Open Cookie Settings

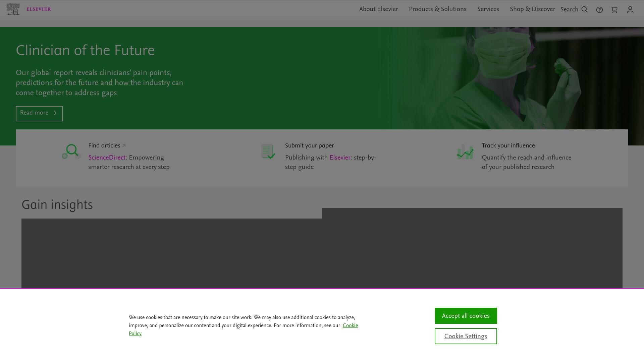click(466, 336)
